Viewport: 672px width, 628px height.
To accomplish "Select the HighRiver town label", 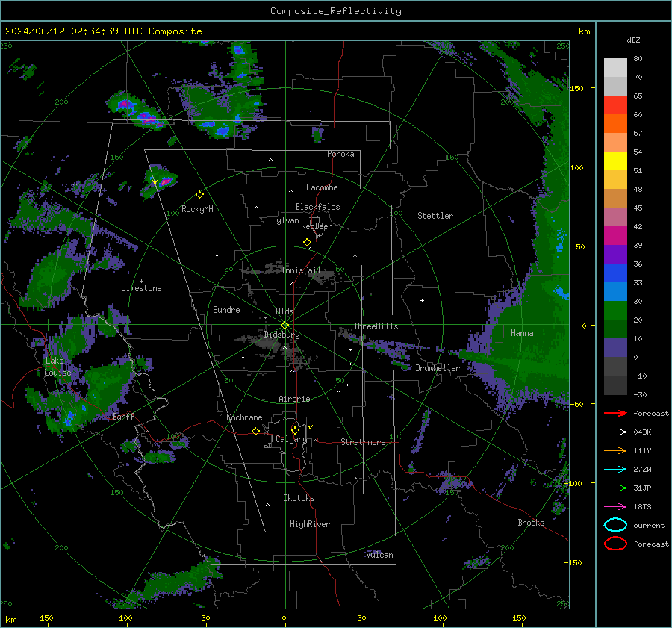I will pos(310,524).
